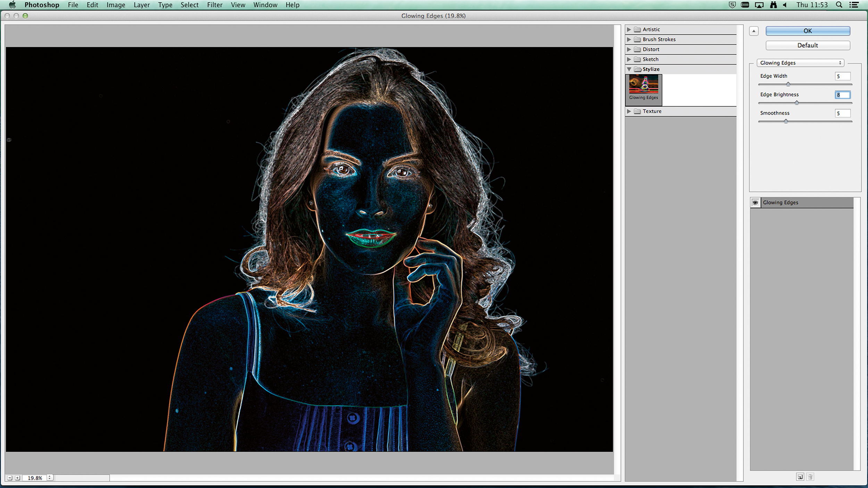
Task: Click the new effect layer icon
Action: [800, 477]
